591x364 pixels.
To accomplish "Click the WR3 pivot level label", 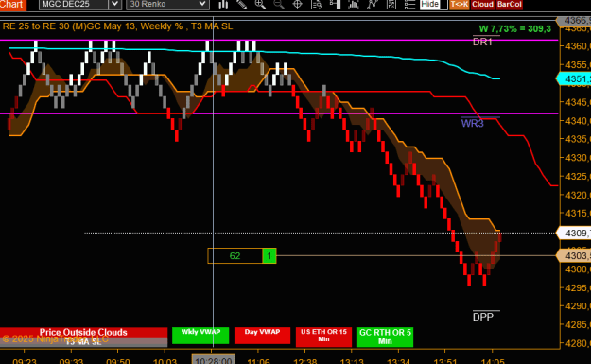I will [472, 123].
